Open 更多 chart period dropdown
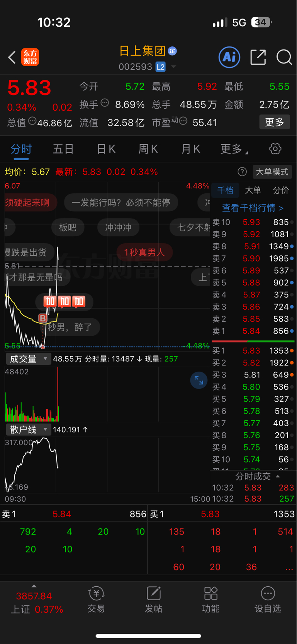Viewport: 297px width, 644px height. [x=234, y=149]
